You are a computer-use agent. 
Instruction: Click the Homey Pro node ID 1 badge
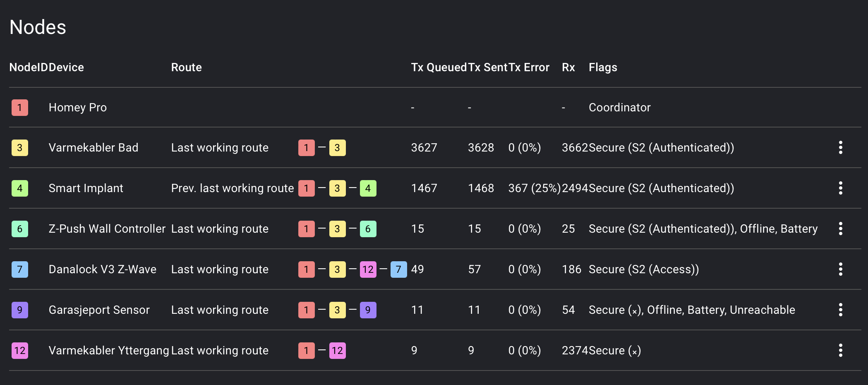click(20, 108)
